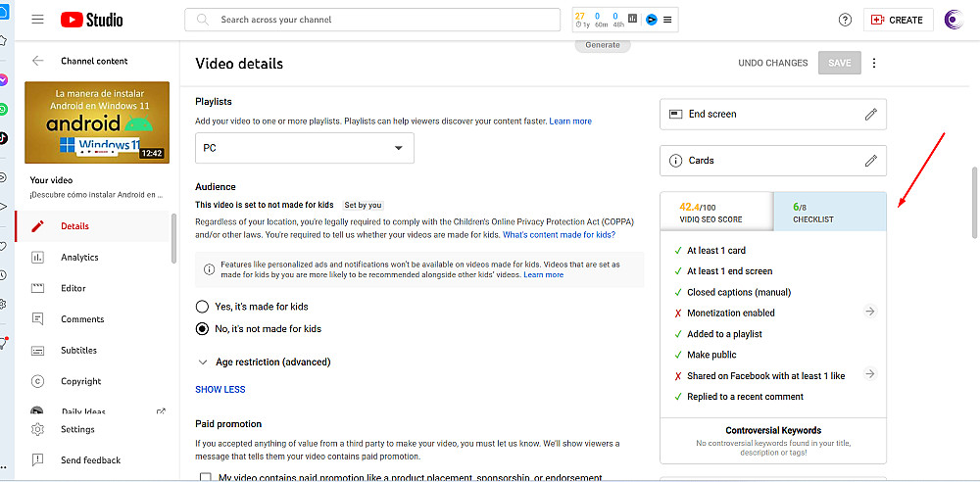This screenshot has width=980, height=482.
Task: Click the help question mark icon
Action: 845,20
